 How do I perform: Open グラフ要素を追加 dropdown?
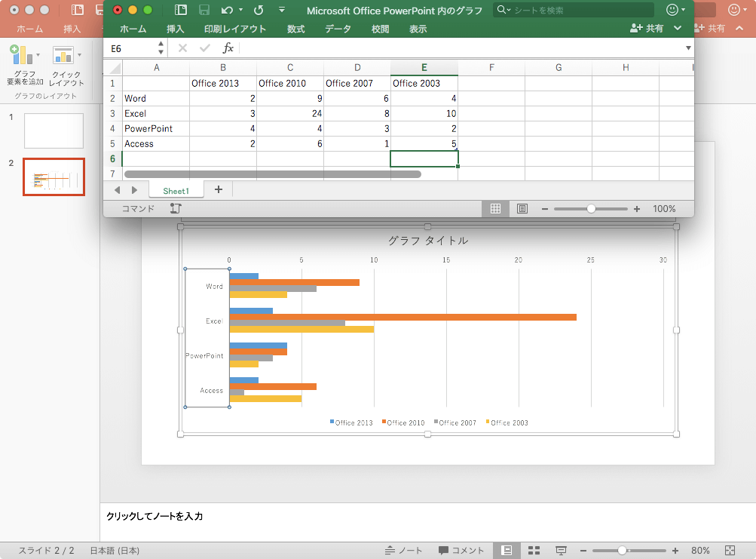[25, 66]
